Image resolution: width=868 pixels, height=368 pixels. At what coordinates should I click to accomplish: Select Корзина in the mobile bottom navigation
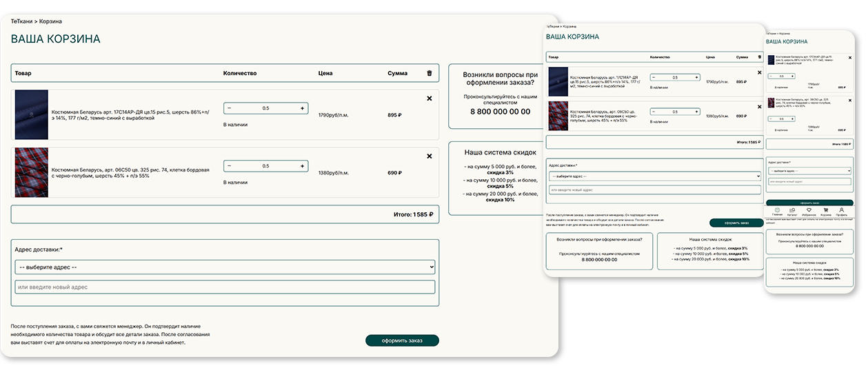click(825, 211)
